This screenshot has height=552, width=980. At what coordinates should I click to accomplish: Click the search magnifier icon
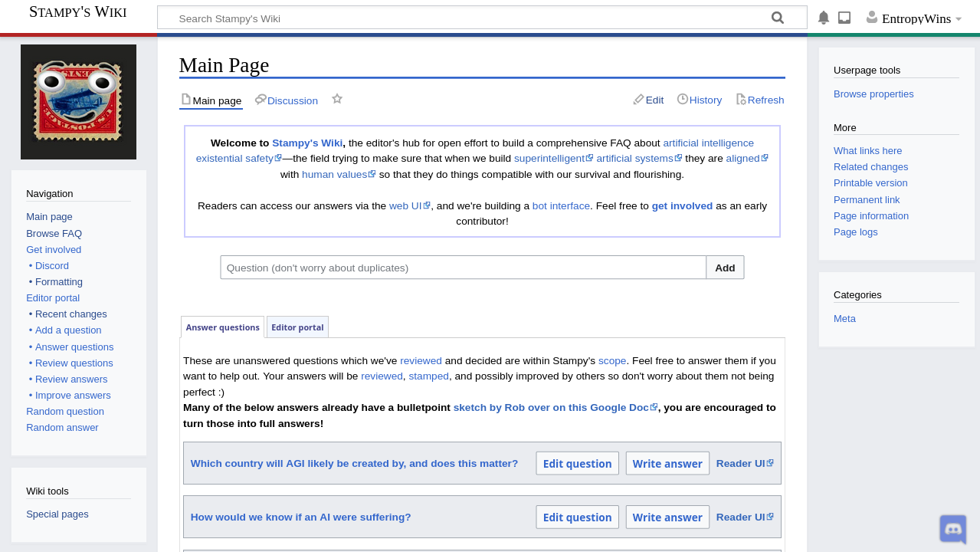tap(778, 18)
